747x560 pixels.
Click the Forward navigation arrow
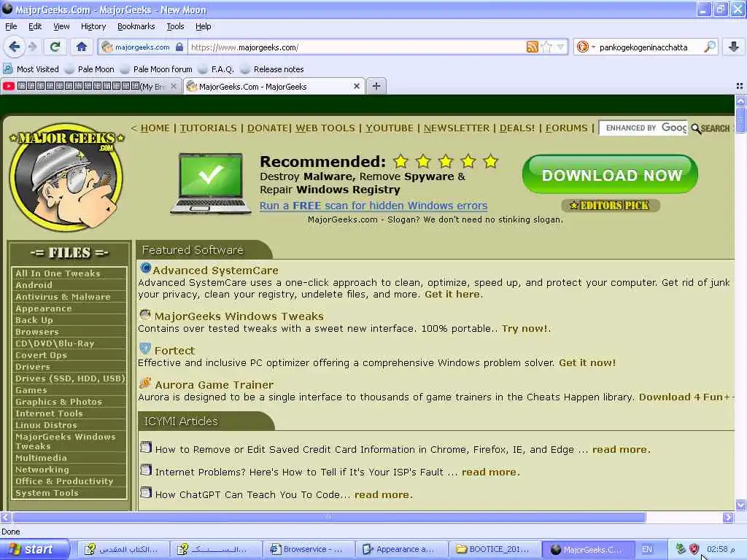click(32, 47)
